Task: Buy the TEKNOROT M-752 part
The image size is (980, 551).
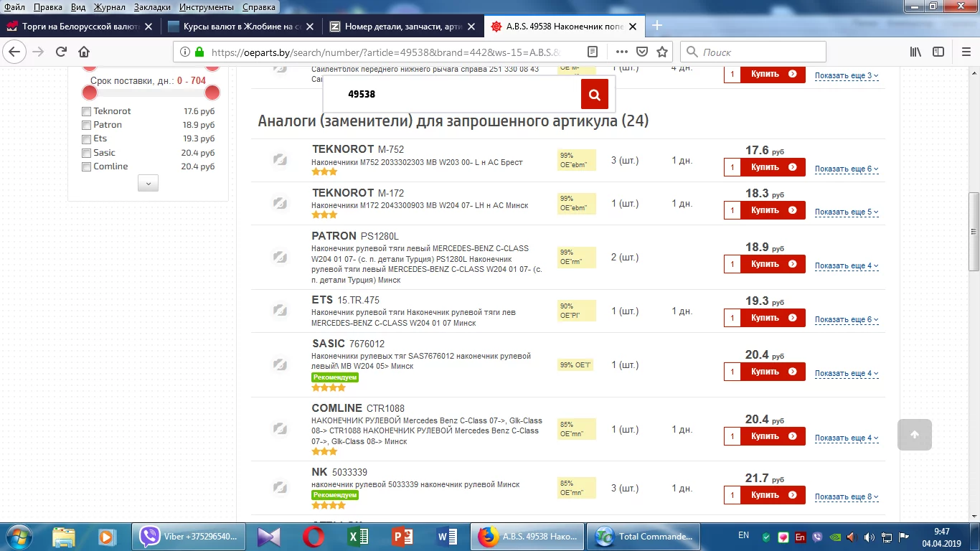Action: point(773,167)
